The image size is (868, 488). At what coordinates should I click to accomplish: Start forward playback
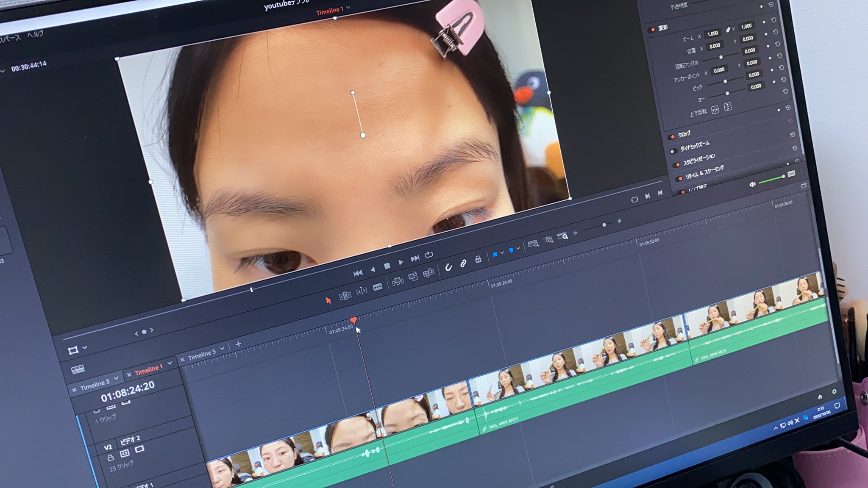pos(401,262)
